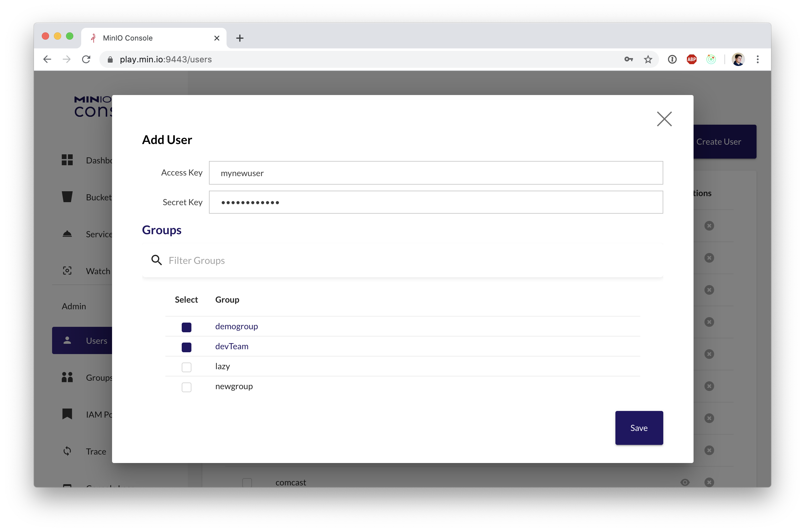Open the Watch sidebar icon
Viewport: 805px width, 532px height.
pyautogui.click(x=67, y=271)
